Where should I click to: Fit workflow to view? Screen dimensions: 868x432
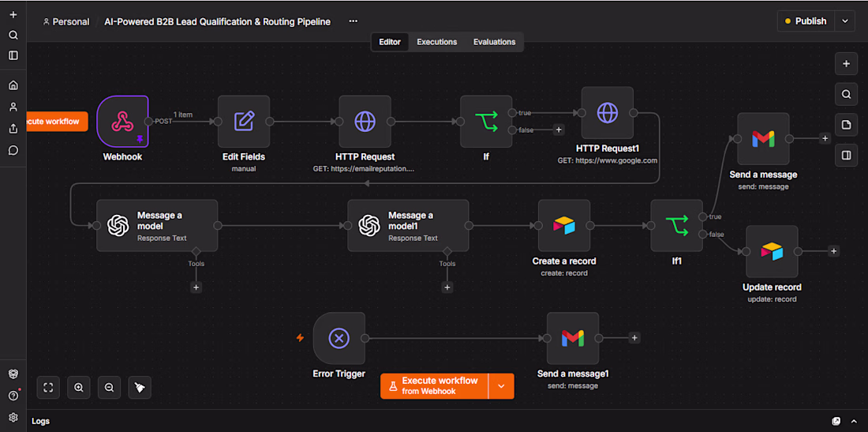48,388
